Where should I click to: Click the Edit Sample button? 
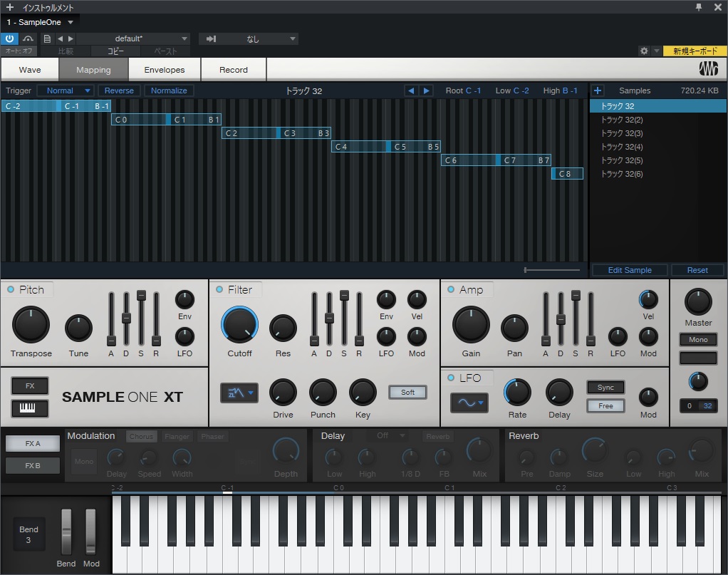click(x=630, y=270)
